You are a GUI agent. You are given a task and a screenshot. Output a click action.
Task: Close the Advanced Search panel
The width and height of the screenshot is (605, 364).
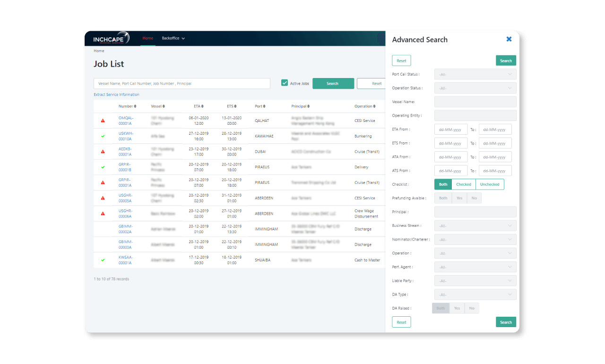click(509, 39)
